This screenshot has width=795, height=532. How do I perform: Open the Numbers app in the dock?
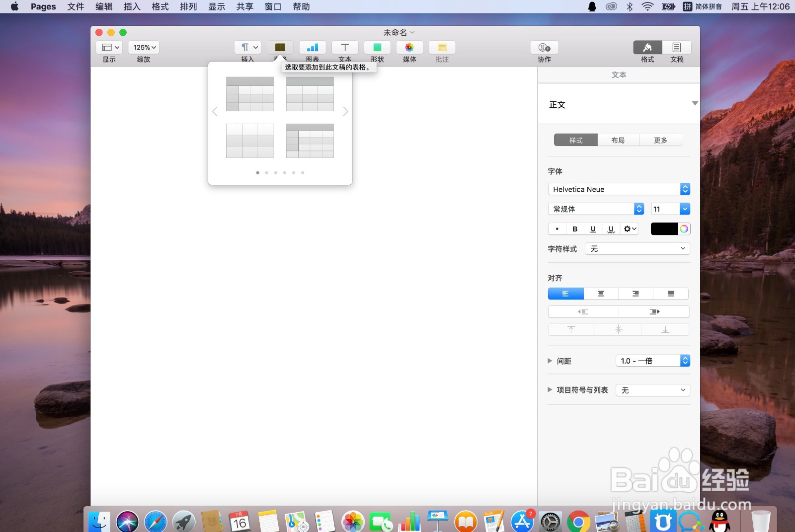409,522
